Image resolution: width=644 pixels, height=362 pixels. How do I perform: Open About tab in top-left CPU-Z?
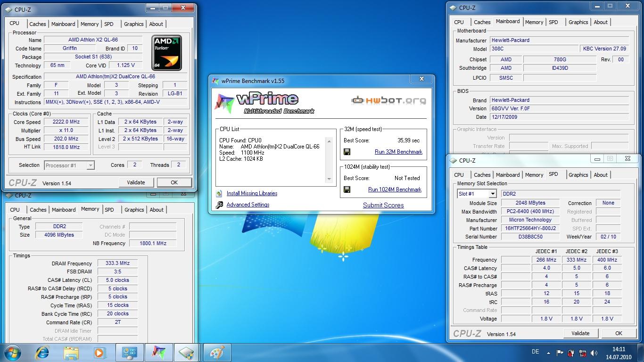point(156,24)
